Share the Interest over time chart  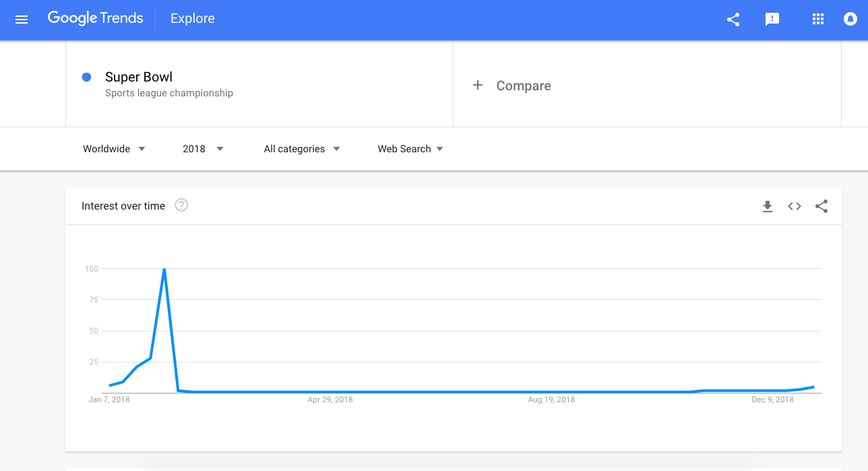(821, 206)
